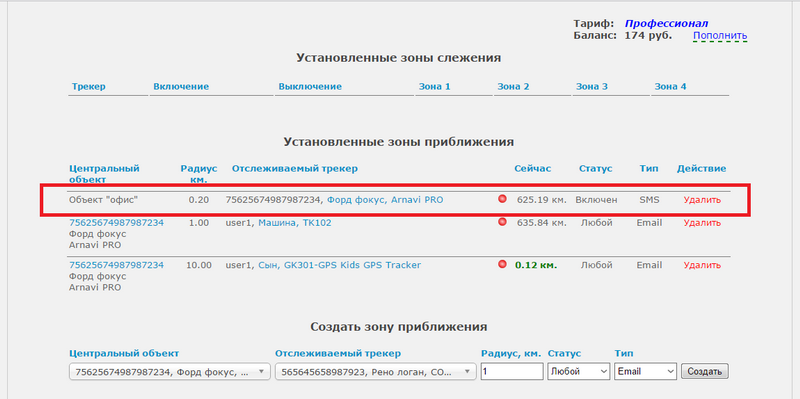
Task: Focus the Радиус, км. input field
Action: point(512,371)
